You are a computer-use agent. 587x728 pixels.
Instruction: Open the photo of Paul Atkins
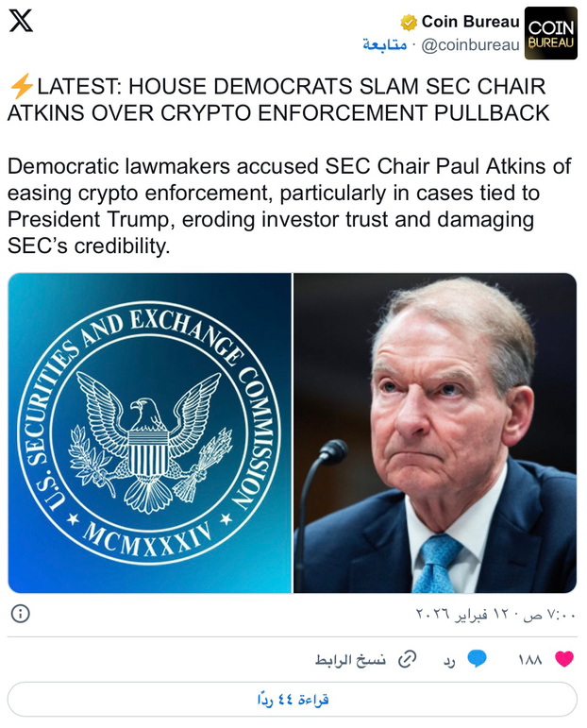coord(435,433)
